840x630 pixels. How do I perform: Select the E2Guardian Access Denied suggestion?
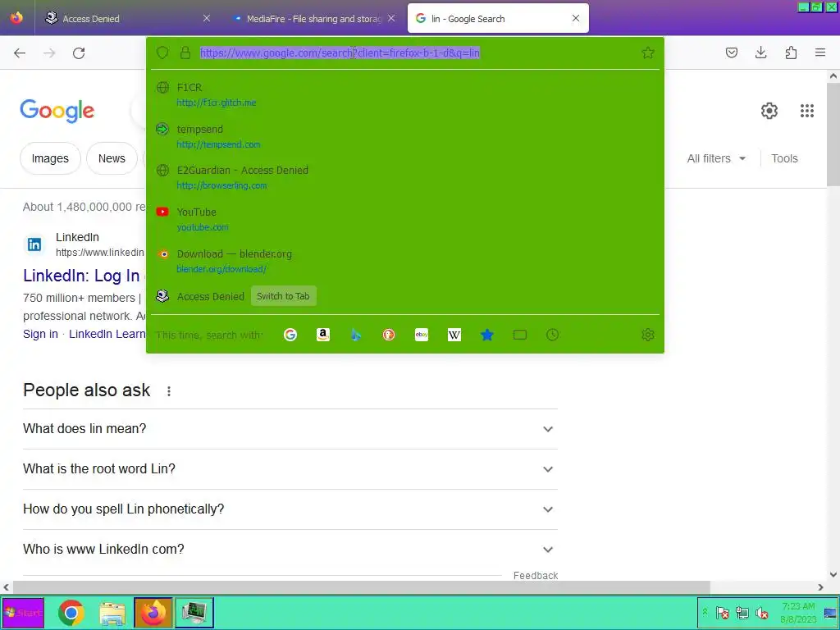pyautogui.click(x=405, y=178)
